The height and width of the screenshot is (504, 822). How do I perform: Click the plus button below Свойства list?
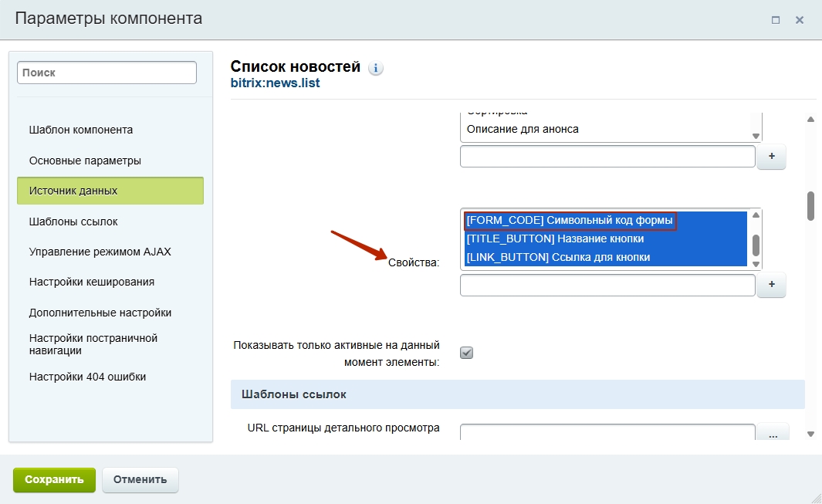tap(771, 285)
